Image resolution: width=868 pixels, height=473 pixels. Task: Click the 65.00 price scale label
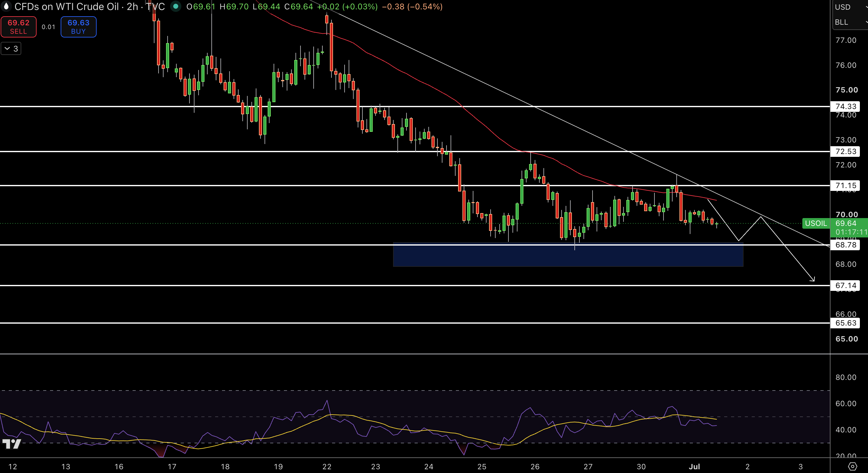(846, 339)
